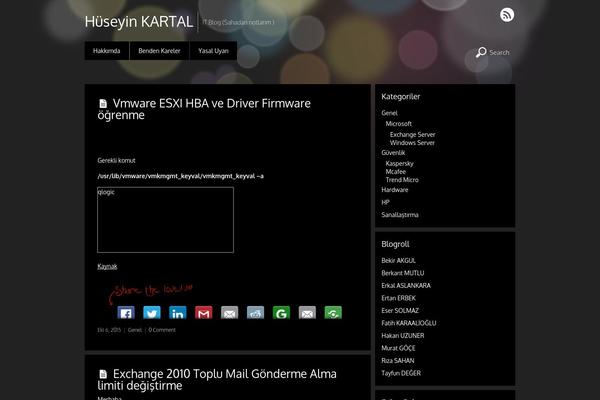The image size is (600, 400).
Task: Open the Mcafee category
Action: coord(396,171)
